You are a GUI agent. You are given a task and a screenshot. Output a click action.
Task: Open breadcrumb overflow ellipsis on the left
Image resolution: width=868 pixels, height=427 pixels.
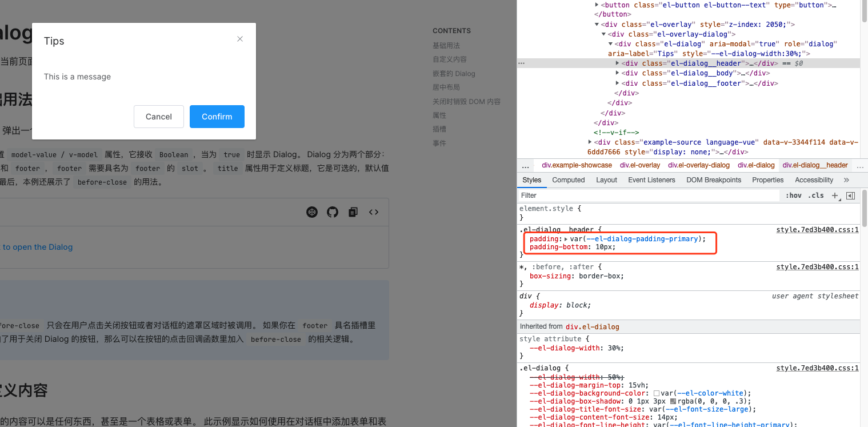coord(525,166)
